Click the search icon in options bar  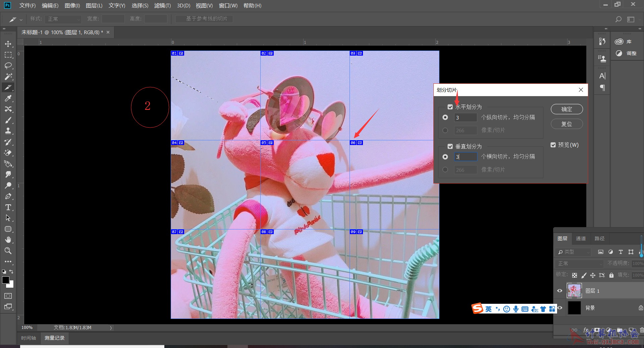tap(618, 19)
